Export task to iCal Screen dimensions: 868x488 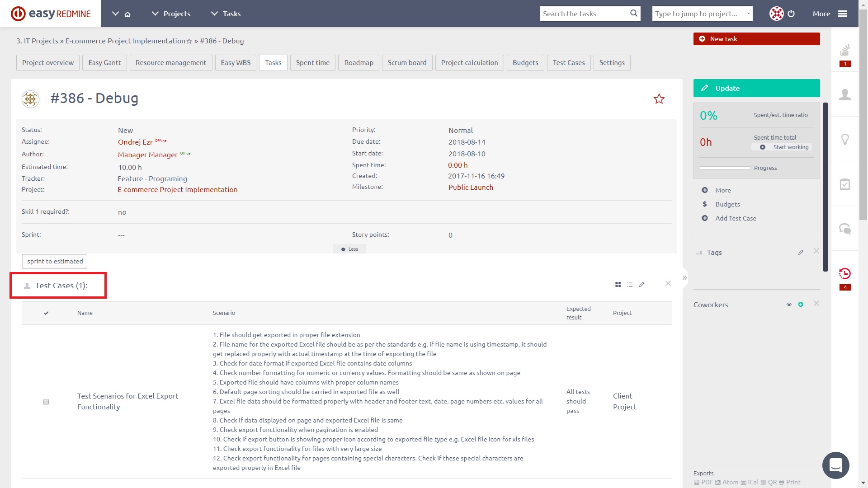pos(750,482)
